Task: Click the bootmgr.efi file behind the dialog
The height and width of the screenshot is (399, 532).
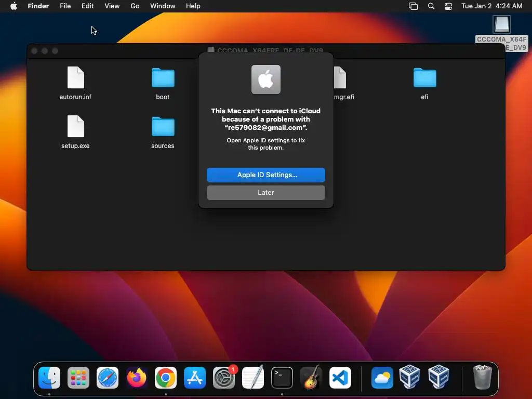Action: point(340,77)
